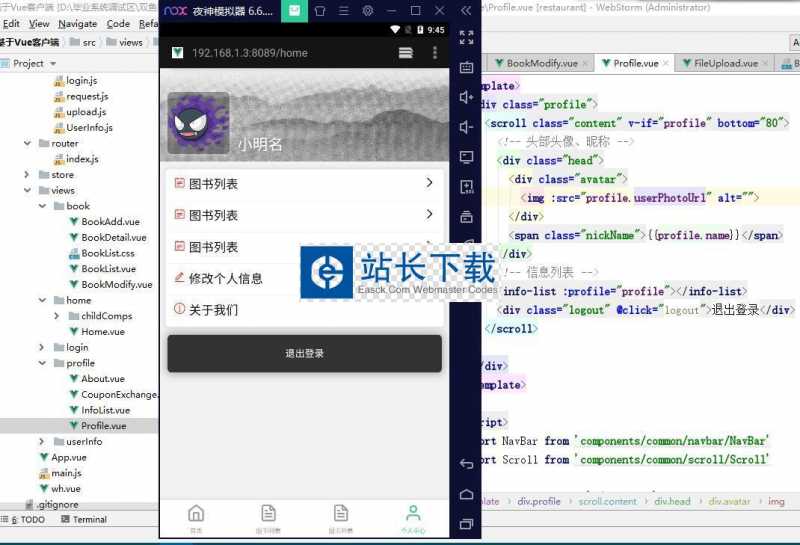Collapse profile folder in project tree
Screen dimensions: 800x545
click(42, 363)
